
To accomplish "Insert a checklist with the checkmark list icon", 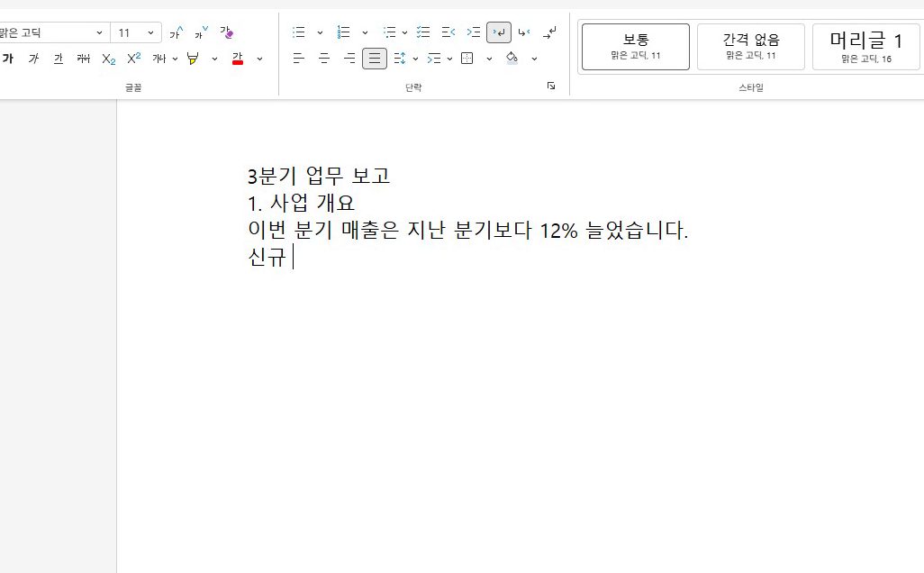I will pyautogui.click(x=423, y=32).
